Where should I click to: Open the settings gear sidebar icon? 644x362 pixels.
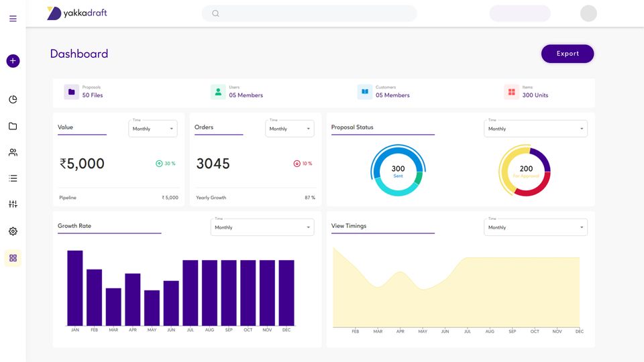13,231
